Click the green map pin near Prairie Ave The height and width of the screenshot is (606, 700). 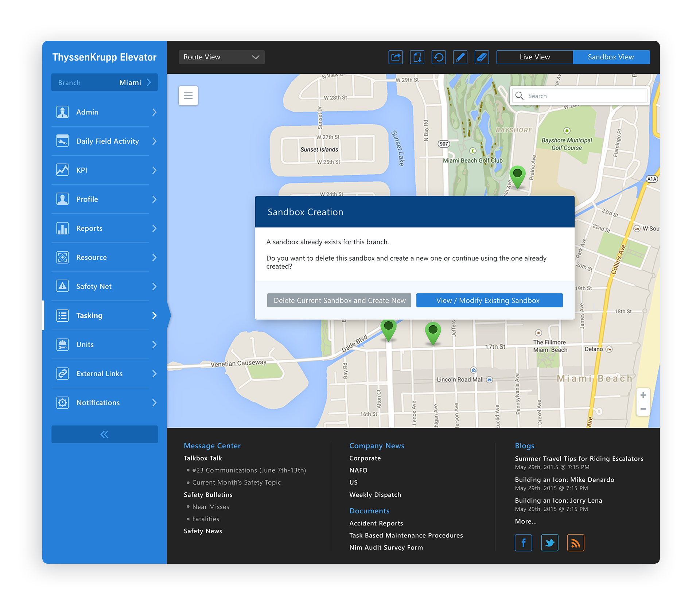coord(517,176)
